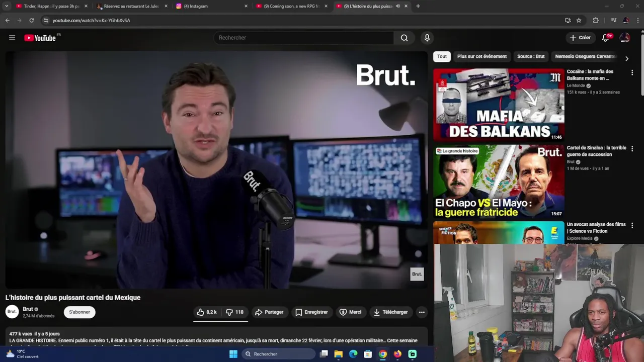Mute the tab via its speaker icon
Image resolution: width=644 pixels, height=362 pixels.
[398, 6]
